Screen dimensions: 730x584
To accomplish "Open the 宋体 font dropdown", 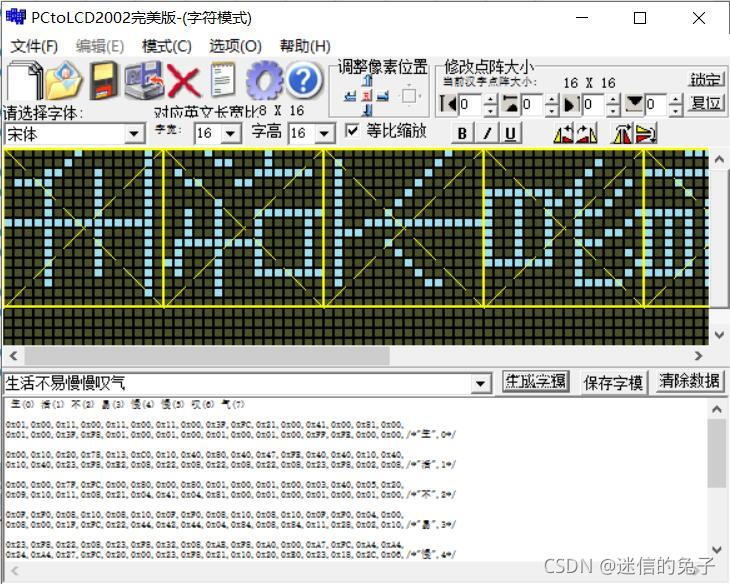I will click(134, 134).
